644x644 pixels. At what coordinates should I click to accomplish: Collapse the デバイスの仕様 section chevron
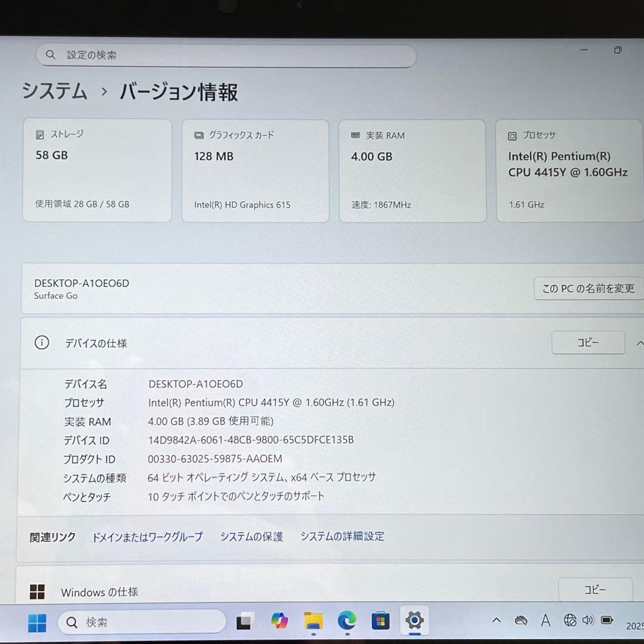pyautogui.click(x=639, y=343)
